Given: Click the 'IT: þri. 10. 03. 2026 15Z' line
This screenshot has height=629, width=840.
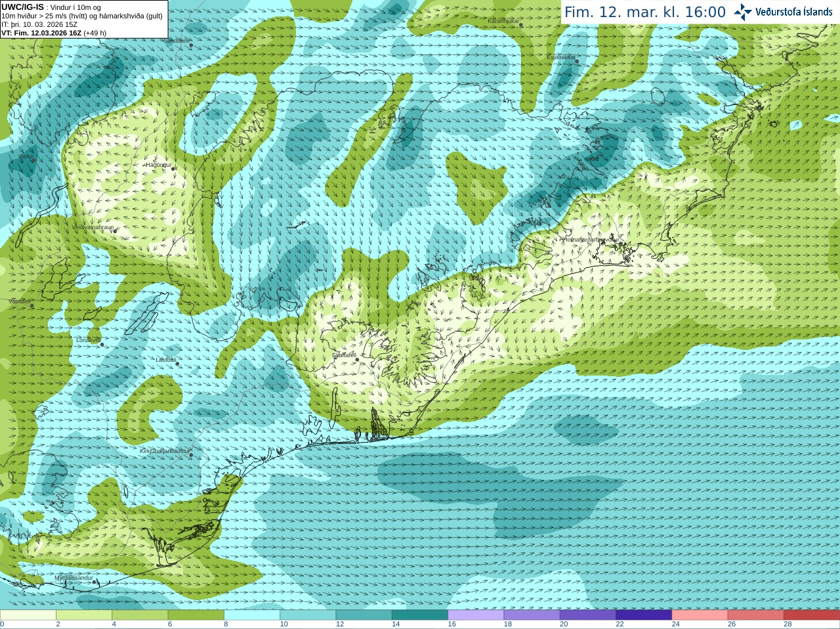Looking at the screenshot, I should pos(39,24).
